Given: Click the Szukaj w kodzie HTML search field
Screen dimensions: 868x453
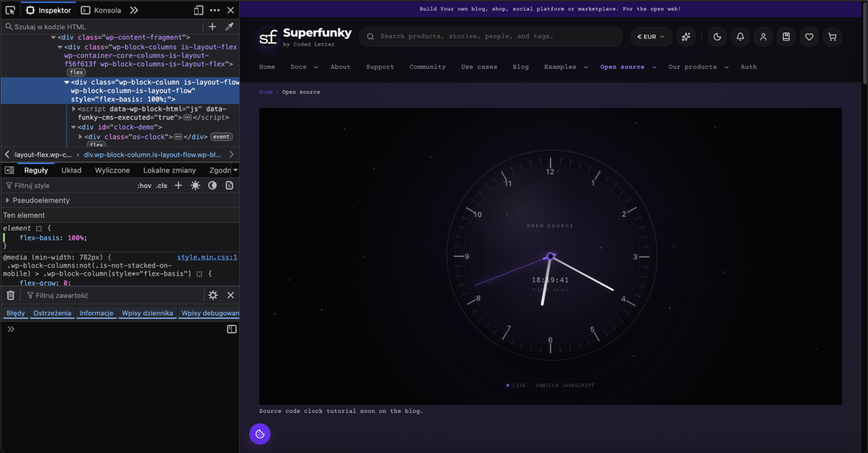Looking at the screenshot, I should (102, 26).
